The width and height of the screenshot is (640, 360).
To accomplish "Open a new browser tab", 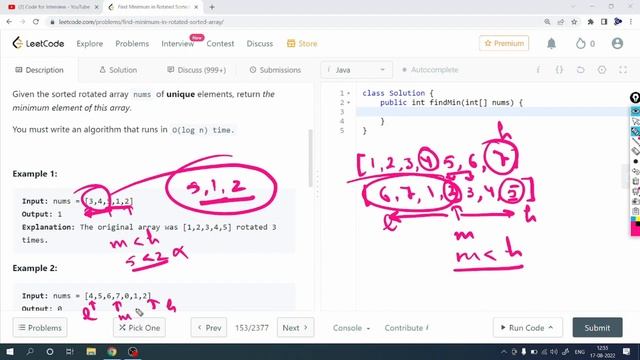I will pyautogui.click(x=212, y=7).
